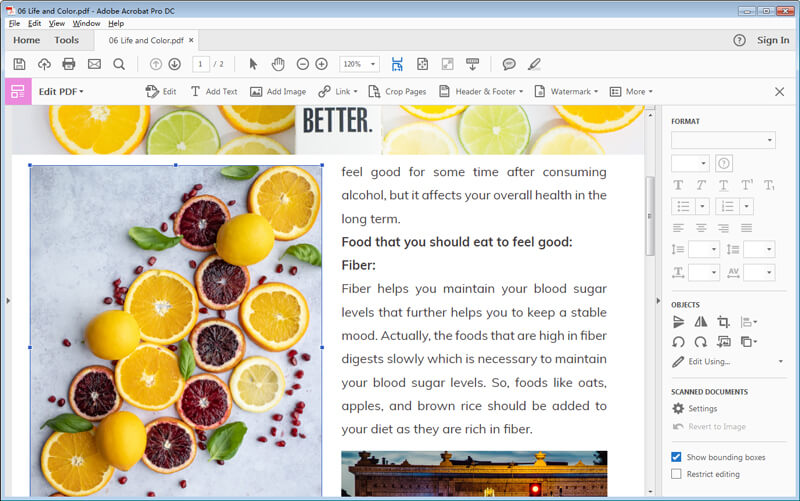
Task: Click the email envelope icon
Action: click(x=94, y=64)
